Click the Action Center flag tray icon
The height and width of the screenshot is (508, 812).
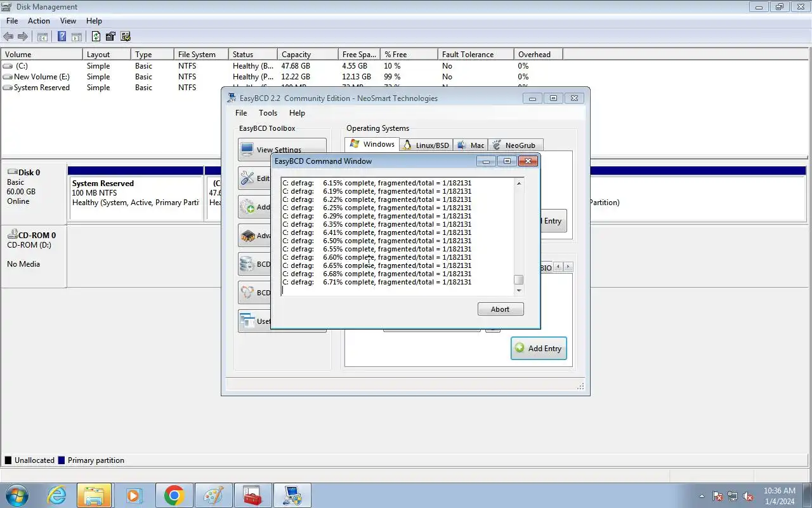pyautogui.click(x=717, y=496)
